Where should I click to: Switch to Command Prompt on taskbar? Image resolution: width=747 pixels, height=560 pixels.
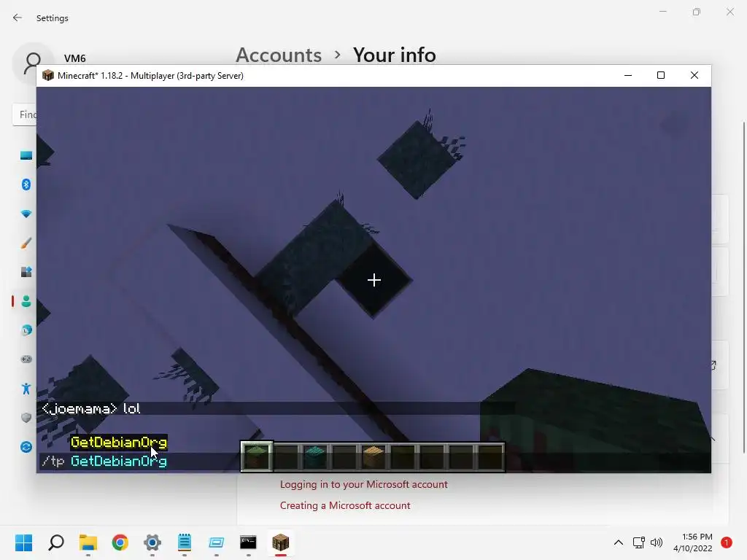[x=248, y=542]
